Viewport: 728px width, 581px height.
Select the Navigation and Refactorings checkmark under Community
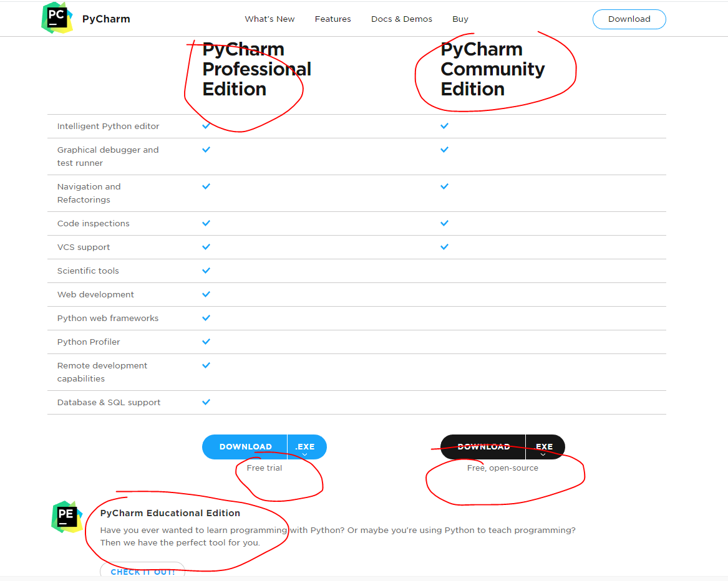pos(445,186)
